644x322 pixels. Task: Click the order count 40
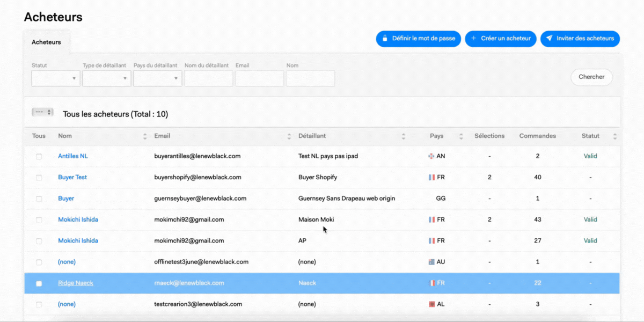(x=538, y=177)
